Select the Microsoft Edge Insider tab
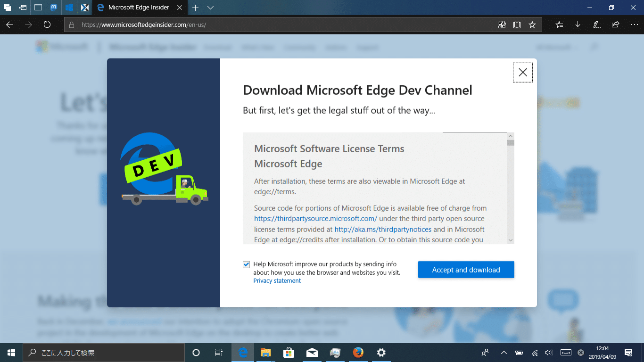The height and width of the screenshot is (362, 644). tap(139, 8)
